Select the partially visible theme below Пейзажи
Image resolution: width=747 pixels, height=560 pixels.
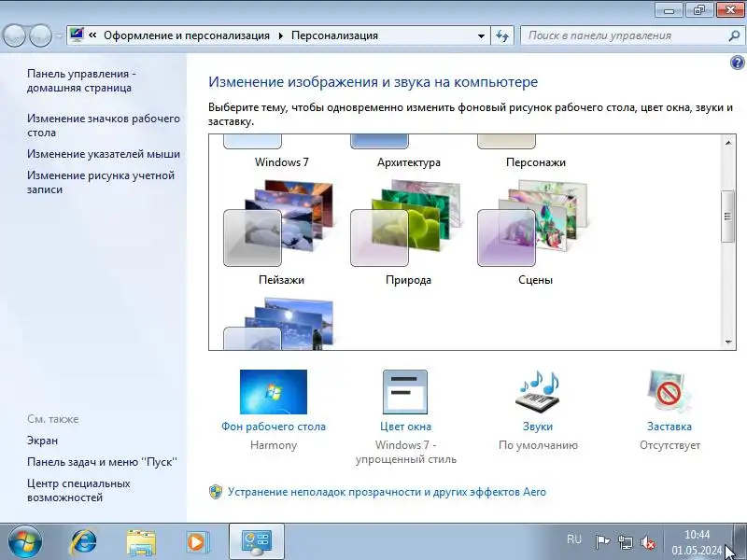281,324
